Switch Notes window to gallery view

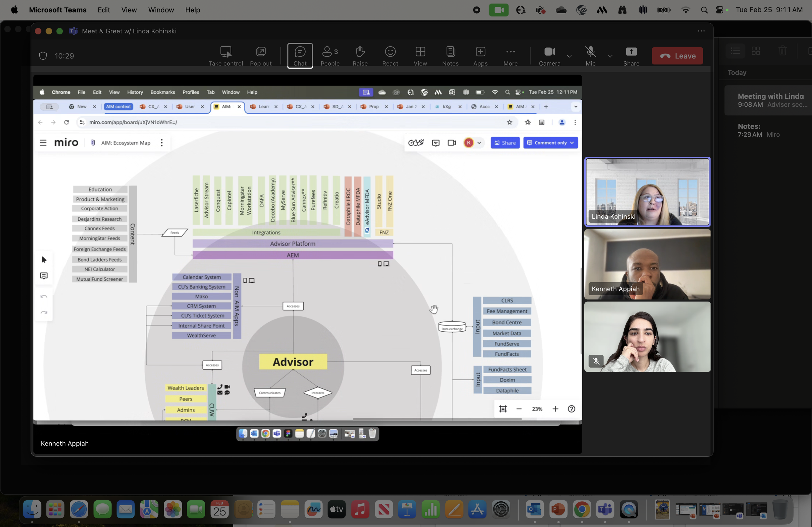click(x=756, y=51)
